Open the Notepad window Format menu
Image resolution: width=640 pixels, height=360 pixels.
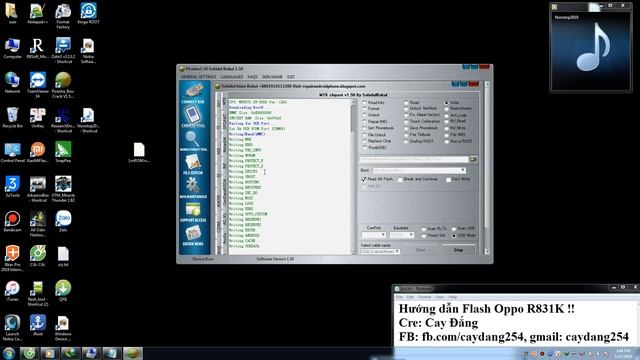point(424,297)
